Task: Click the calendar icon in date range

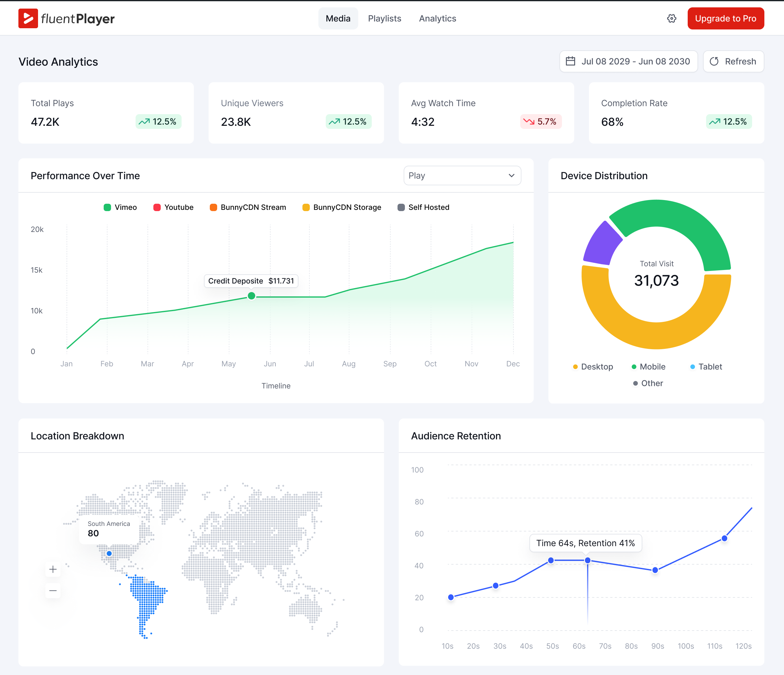Action: pyautogui.click(x=570, y=61)
